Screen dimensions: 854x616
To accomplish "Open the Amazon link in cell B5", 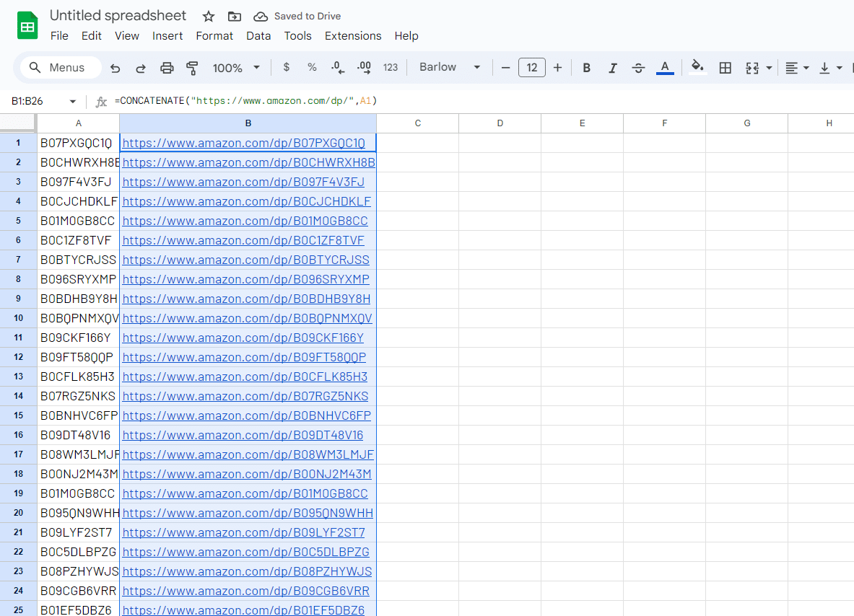I will [245, 221].
